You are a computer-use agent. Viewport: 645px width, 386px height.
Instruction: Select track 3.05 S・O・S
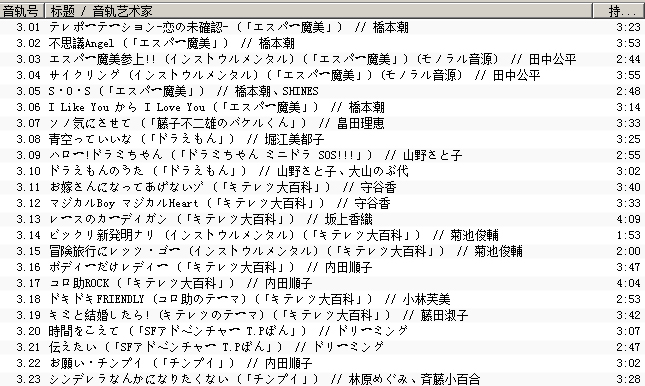322,91
